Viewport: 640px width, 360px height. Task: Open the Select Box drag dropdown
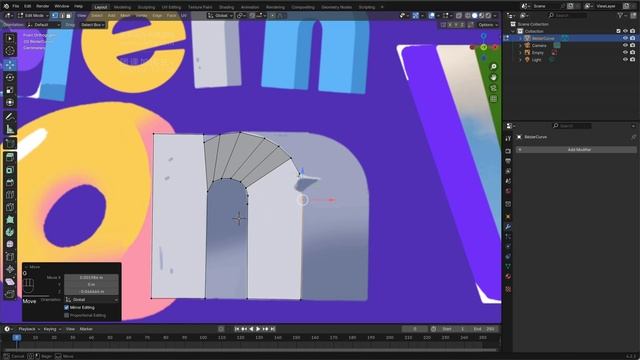(x=93, y=25)
